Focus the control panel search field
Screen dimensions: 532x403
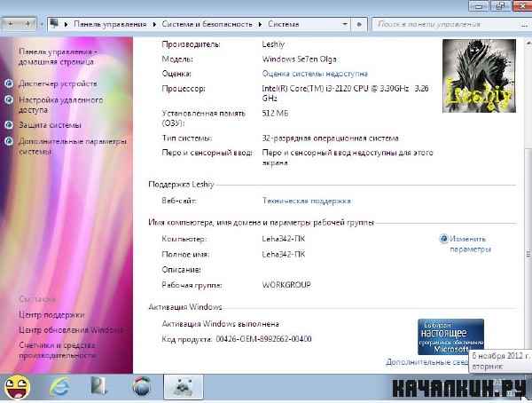446,24
